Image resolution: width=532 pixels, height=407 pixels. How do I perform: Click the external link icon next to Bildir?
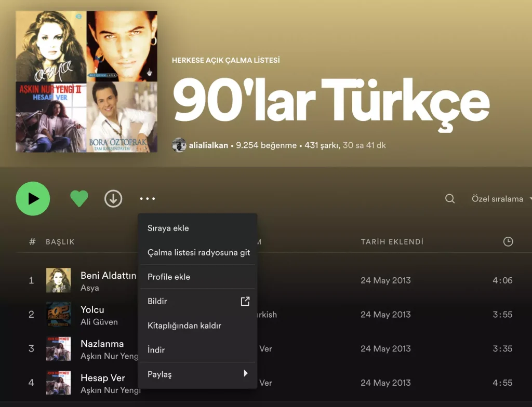[245, 301]
